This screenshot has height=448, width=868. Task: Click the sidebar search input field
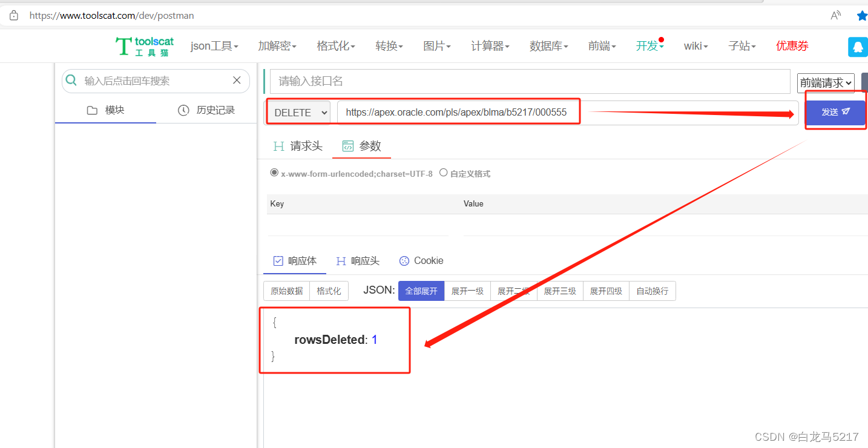(x=155, y=81)
